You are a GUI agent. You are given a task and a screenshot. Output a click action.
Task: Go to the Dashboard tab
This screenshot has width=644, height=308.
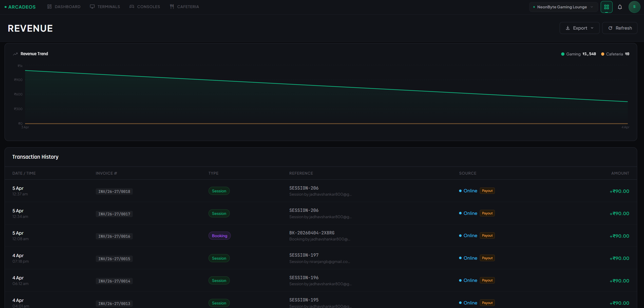coord(64,7)
